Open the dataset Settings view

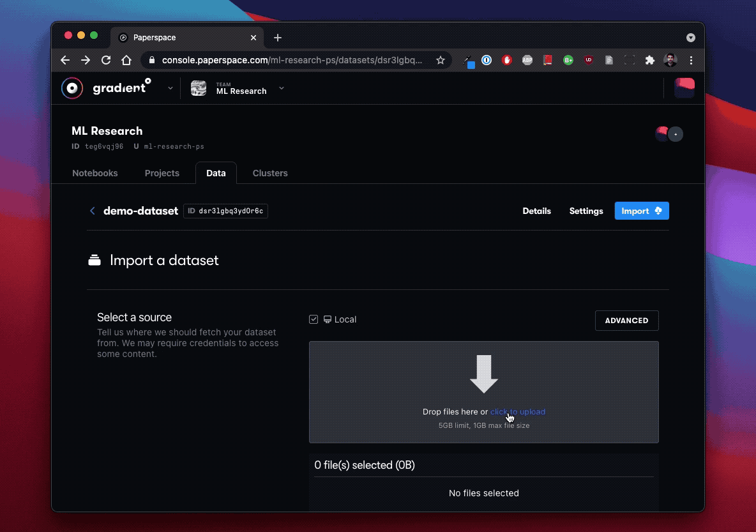coord(586,211)
